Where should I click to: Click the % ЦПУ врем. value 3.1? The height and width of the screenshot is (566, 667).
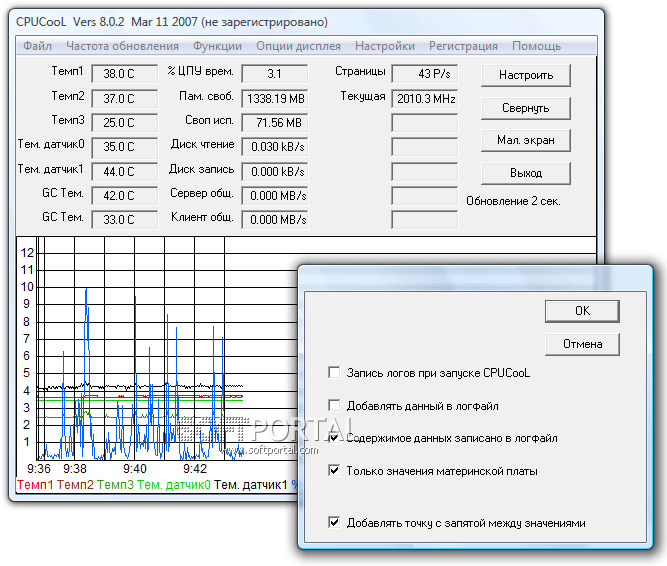tap(274, 74)
